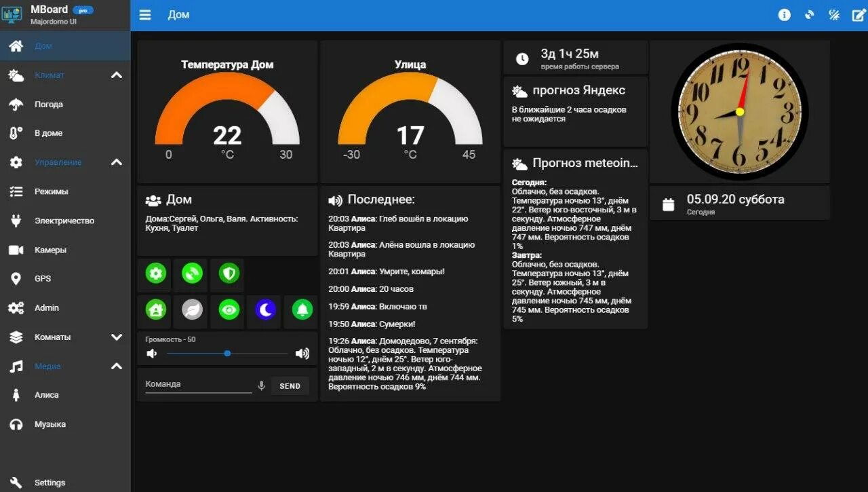Click the 'Включаю тв' log entry

pyautogui.click(x=378, y=307)
